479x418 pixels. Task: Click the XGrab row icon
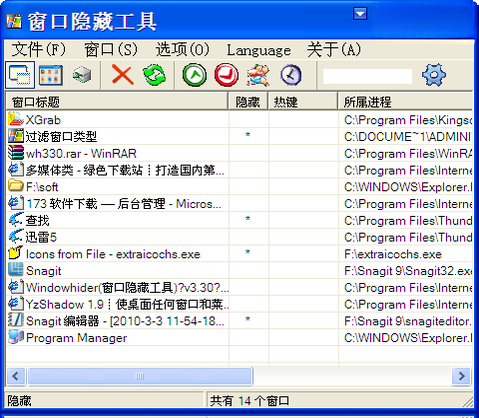(16, 119)
